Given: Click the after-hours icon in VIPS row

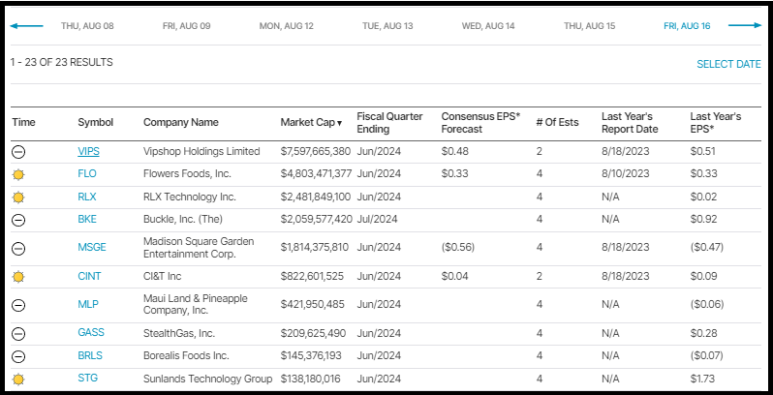Looking at the screenshot, I should 18,152.
